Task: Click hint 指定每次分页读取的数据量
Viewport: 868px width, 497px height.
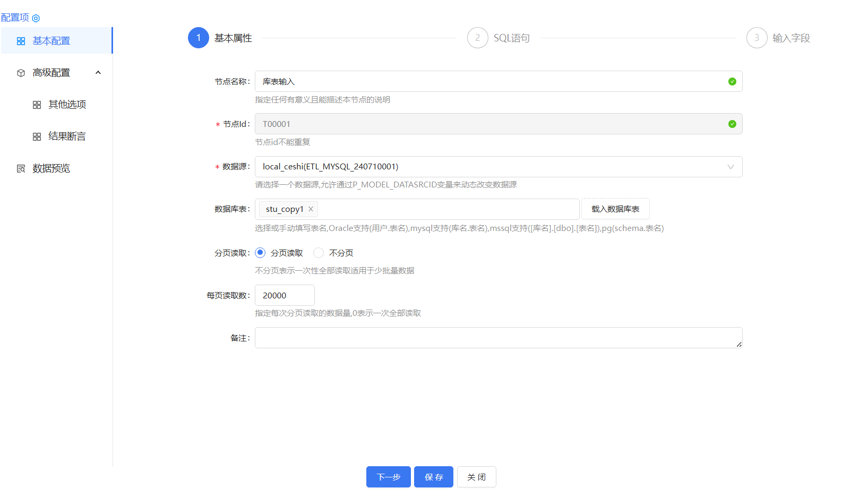Action: click(x=338, y=313)
